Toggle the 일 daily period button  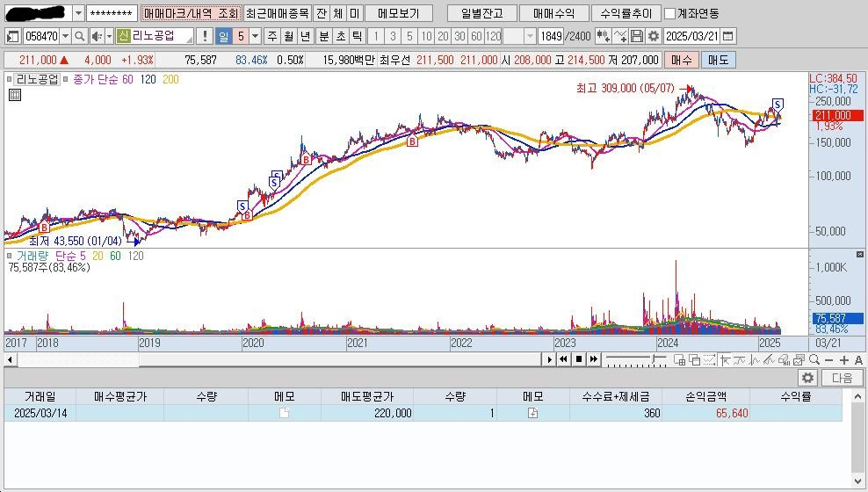(x=223, y=36)
